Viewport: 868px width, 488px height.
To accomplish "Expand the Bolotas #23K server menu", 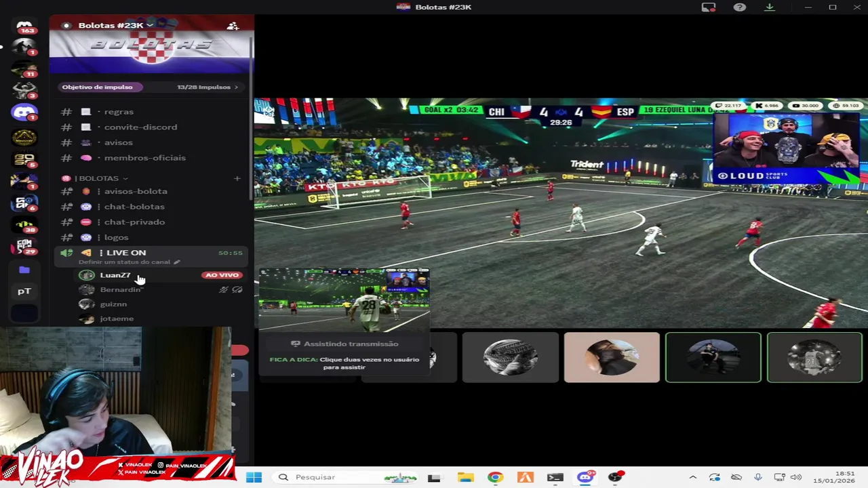I will click(115, 26).
